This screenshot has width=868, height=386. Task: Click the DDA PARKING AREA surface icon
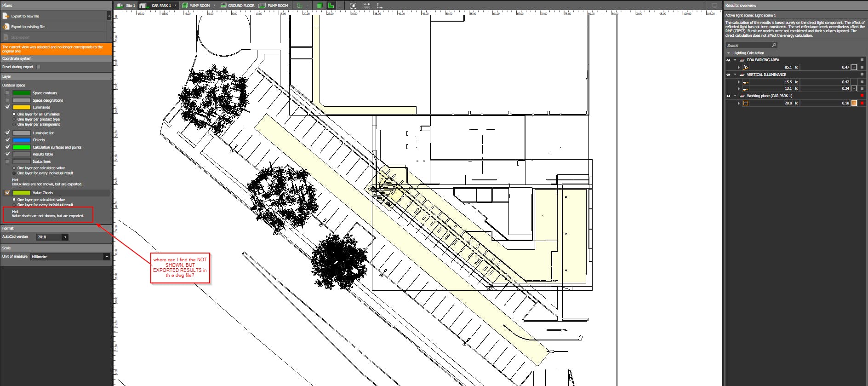(x=742, y=60)
